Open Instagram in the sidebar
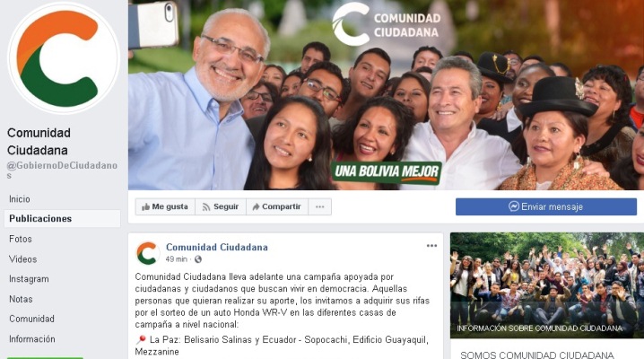 point(29,279)
